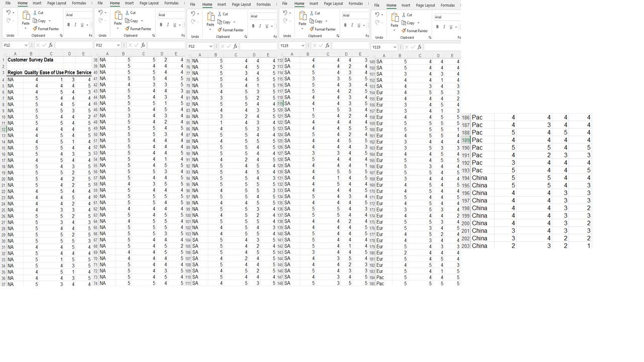Image resolution: width=644 pixels, height=362 pixels.
Task: Switch to the Page Layout tab
Action: [56, 3]
